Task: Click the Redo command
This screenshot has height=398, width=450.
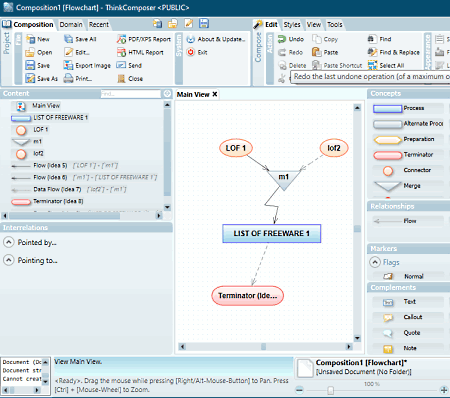Action: pyautogui.click(x=290, y=52)
